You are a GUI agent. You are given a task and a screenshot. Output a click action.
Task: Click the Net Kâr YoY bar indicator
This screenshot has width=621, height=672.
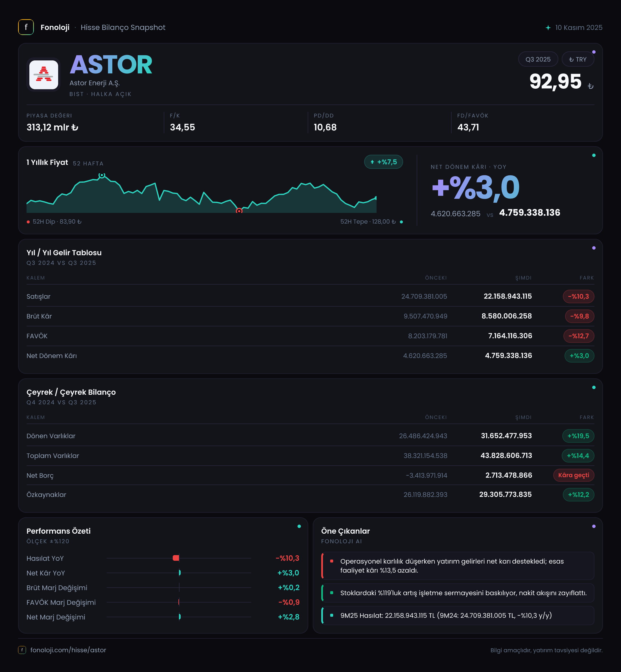180,573
